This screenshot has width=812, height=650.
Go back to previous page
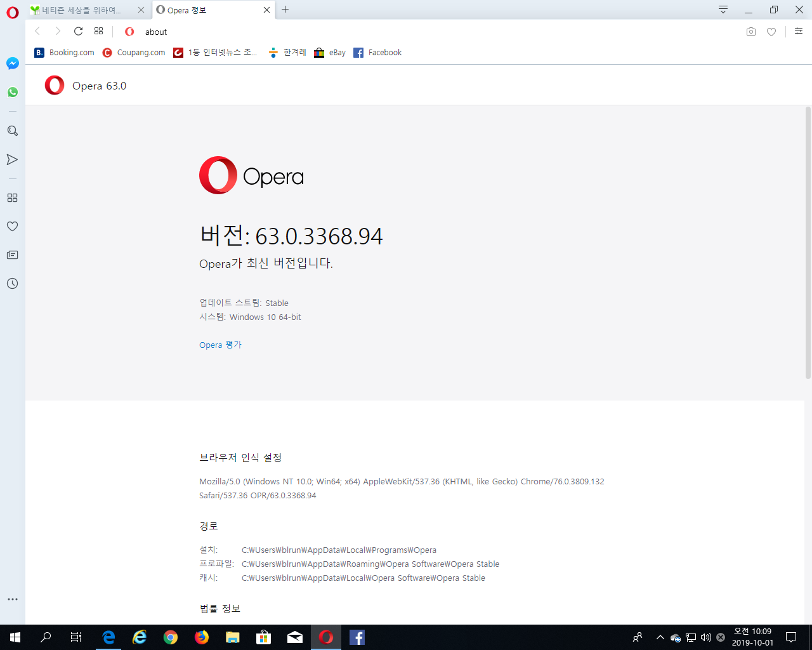37,31
